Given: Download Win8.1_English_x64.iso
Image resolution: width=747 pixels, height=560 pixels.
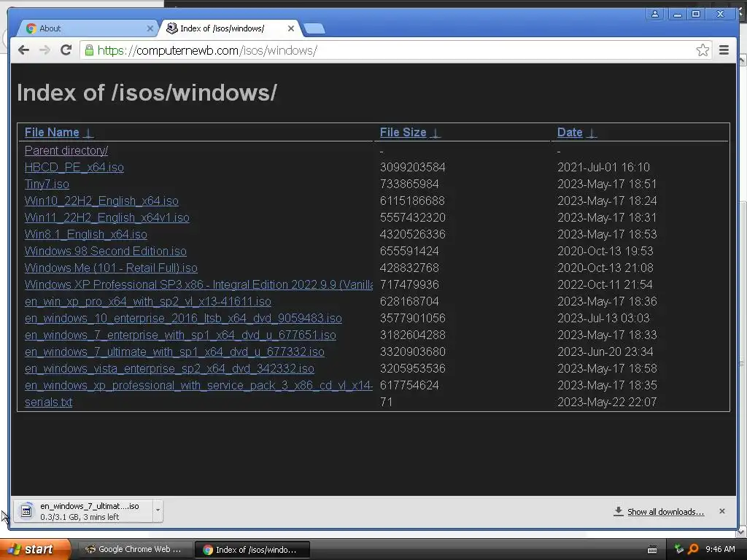Looking at the screenshot, I should (86, 234).
